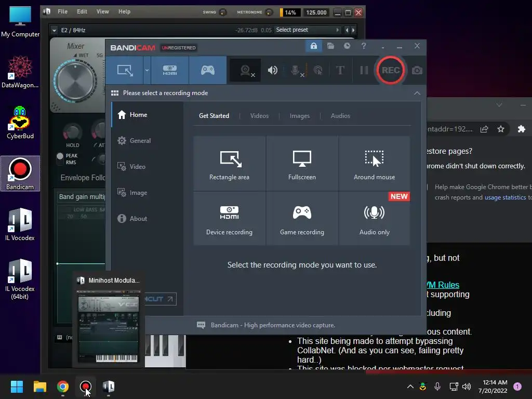Click the pause recording icon
The image size is (532, 399).
click(364, 70)
